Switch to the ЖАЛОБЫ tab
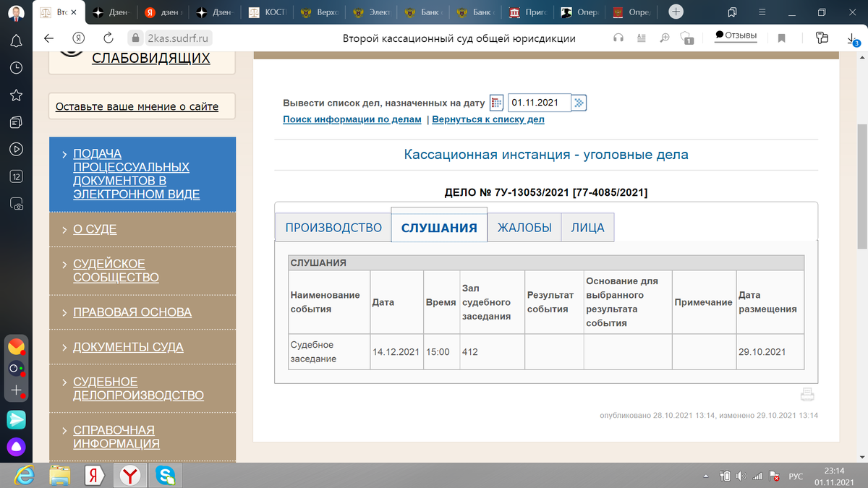 click(524, 227)
